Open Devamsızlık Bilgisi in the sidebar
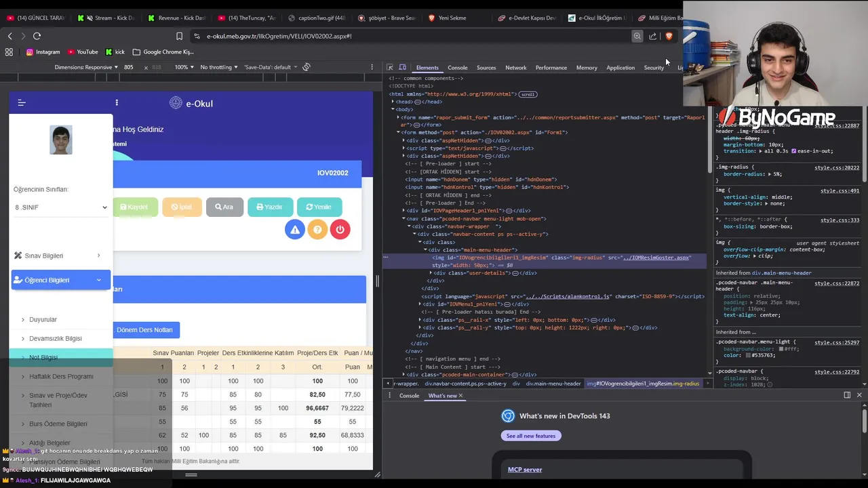 coord(55,338)
